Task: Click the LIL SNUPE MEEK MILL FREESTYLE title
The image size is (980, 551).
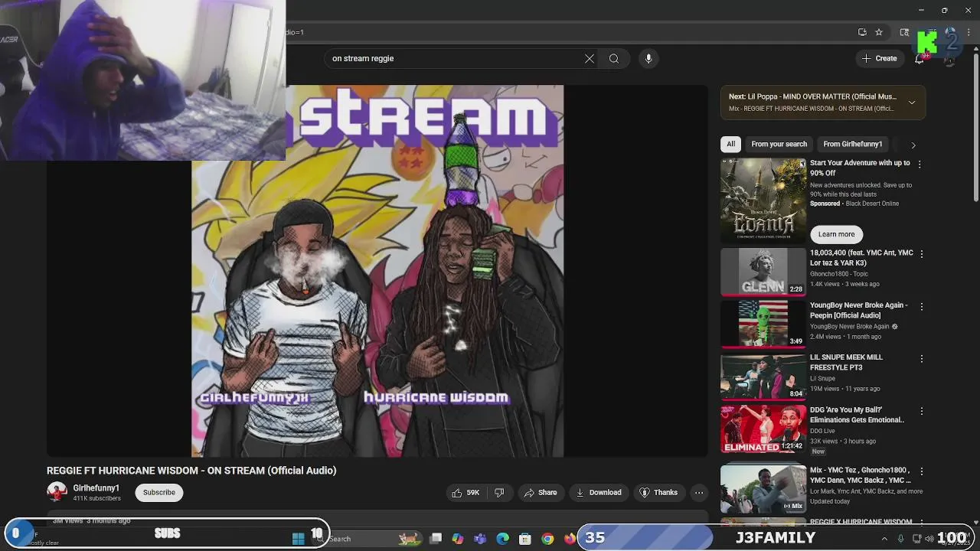Action: 846,362
